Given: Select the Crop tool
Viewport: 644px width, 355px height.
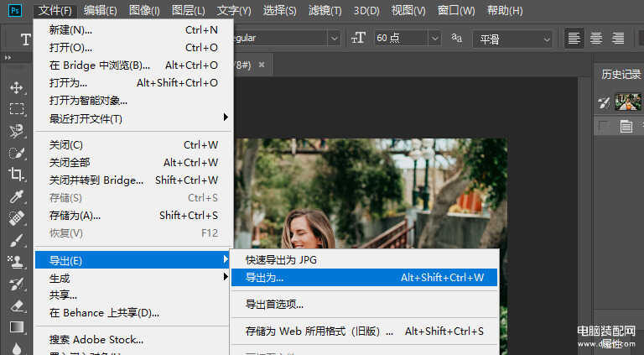Looking at the screenshot, I should (x=16, y=175).
